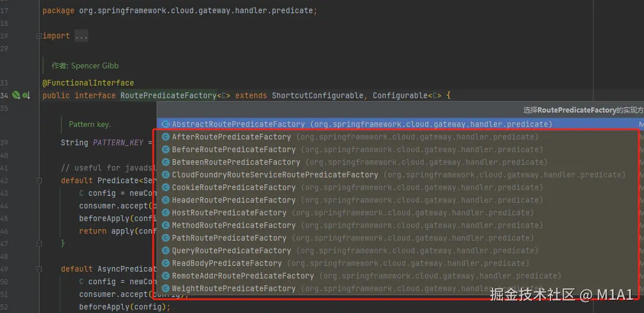Click the green bean gutter icon on line 34

16,95
